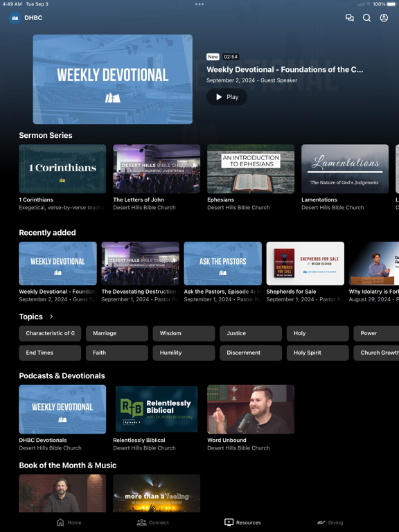399x532 pixels.
Task: Open the Introduction to Ephesians series
Action: (x=251, y=168)
